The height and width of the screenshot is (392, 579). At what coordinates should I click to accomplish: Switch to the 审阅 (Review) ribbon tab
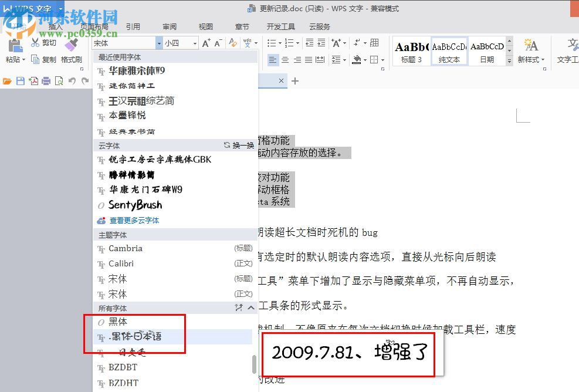(170, 26)
